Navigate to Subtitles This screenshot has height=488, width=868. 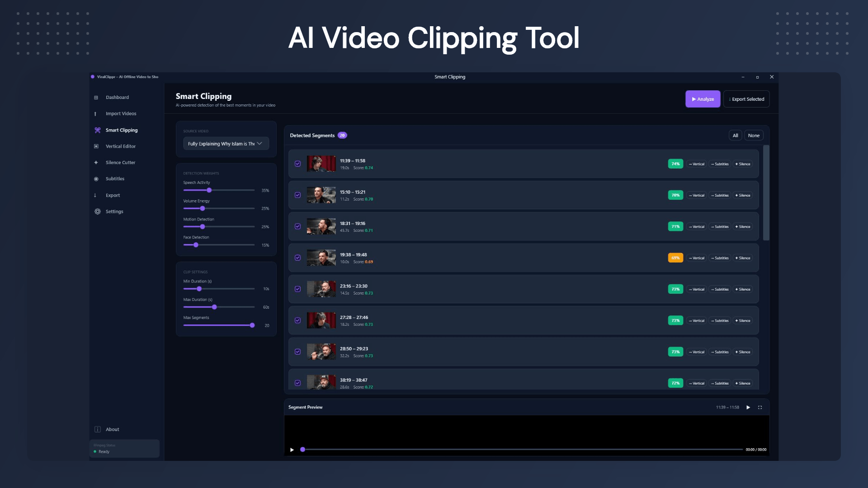[x=115, y=179]
